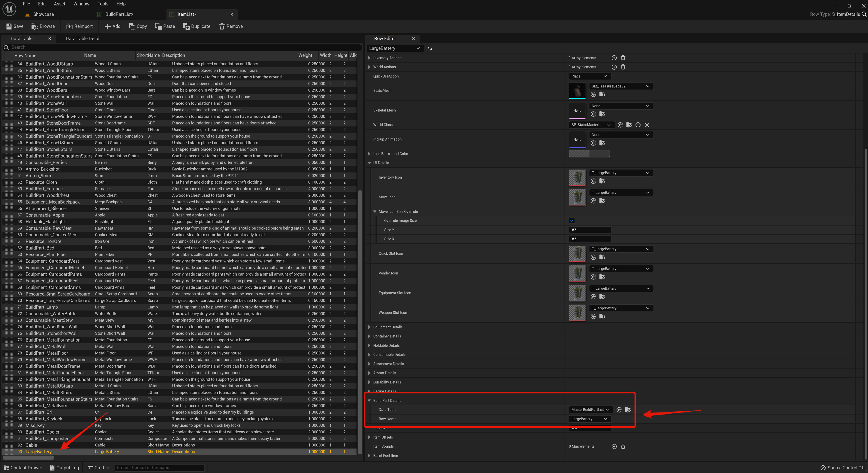Viewport: 868px width, 473px height.
Task: Delete all World Actions array elements
Action: pyautogui.click(x=623, y=67)
